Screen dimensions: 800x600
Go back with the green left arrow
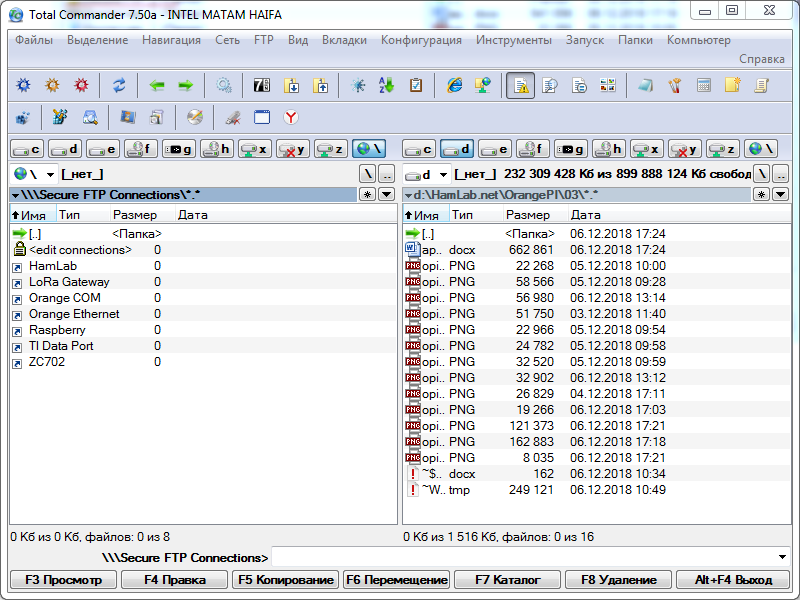[x=157, y=85]
